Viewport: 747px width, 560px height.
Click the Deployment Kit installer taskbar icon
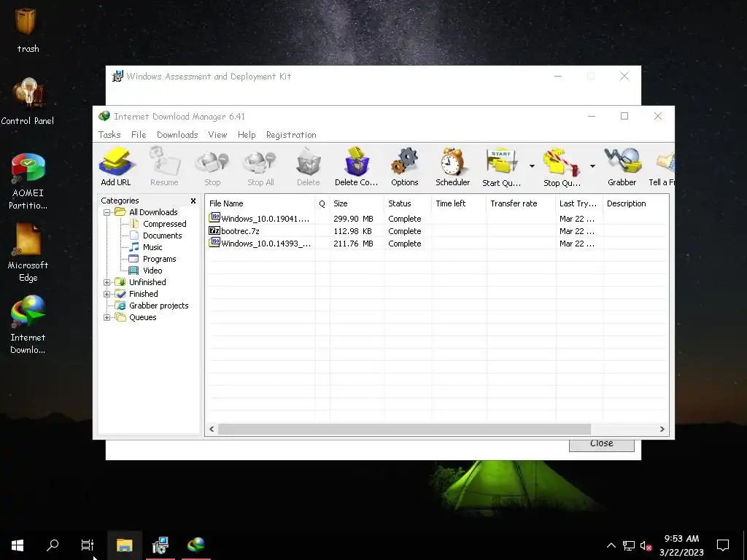160,545
